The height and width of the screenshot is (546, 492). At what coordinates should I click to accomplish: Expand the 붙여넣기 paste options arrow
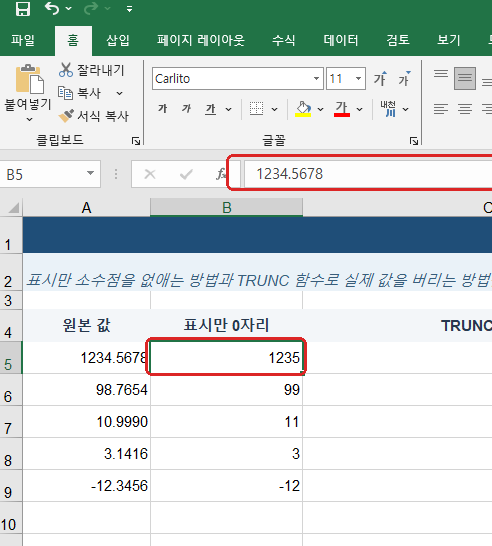29,119
